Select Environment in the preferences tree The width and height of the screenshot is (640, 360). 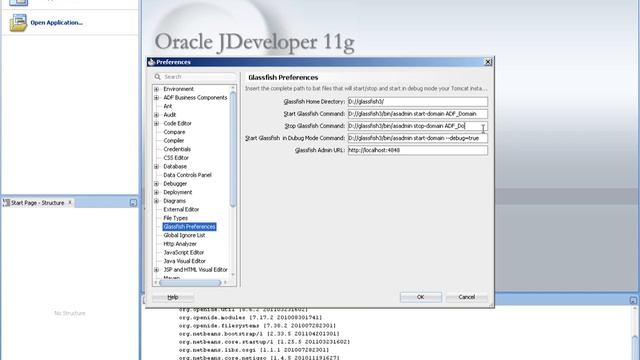coord(178,89)
